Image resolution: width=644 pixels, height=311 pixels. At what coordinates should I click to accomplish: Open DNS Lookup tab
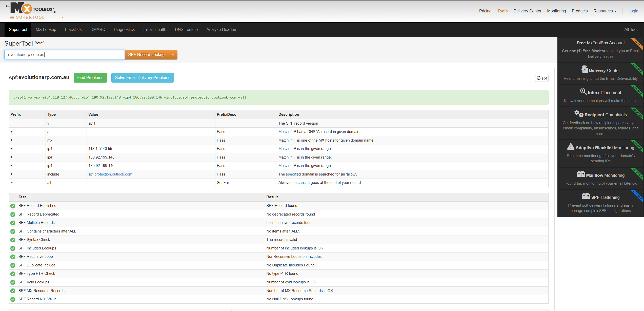pos(186,29)
